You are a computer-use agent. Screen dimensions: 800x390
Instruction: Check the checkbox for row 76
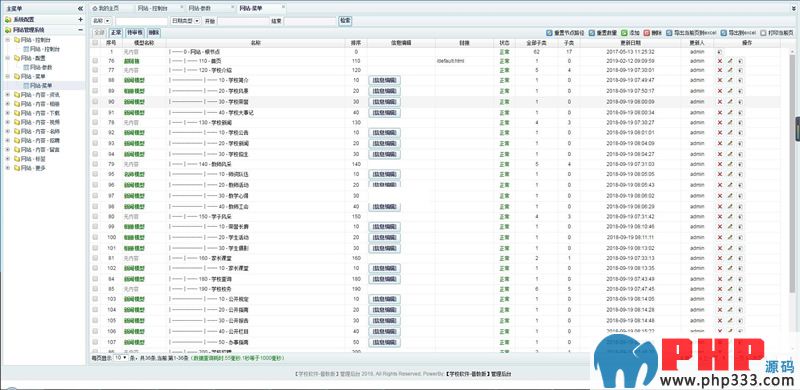[x=95, y=61]
